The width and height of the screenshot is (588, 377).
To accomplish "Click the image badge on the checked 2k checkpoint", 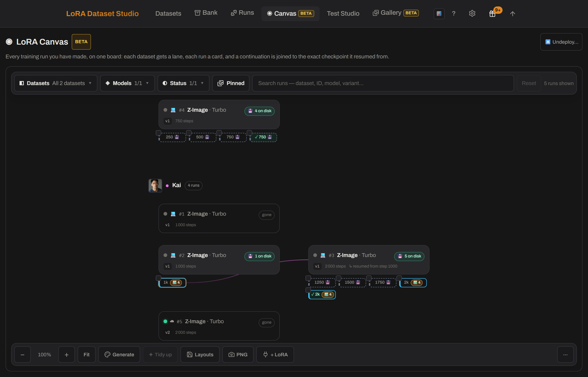I will click(328, 294).
